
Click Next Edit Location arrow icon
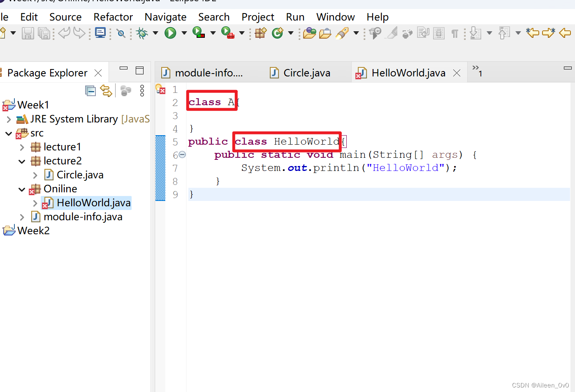(549, 32)
